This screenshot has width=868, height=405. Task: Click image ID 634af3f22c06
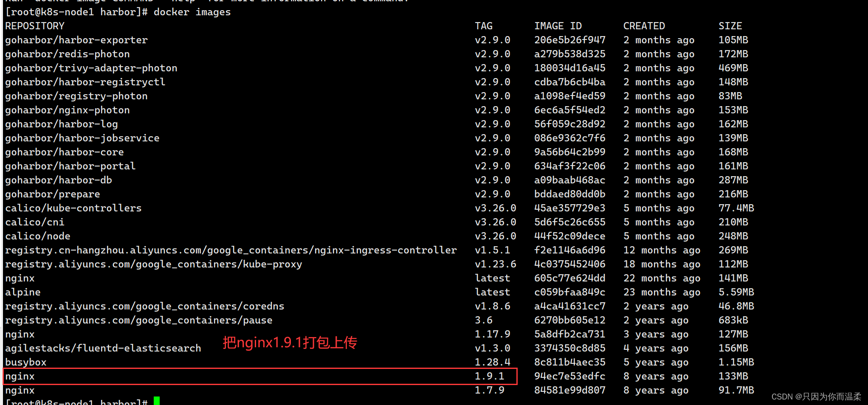click(x=570, y=166)
